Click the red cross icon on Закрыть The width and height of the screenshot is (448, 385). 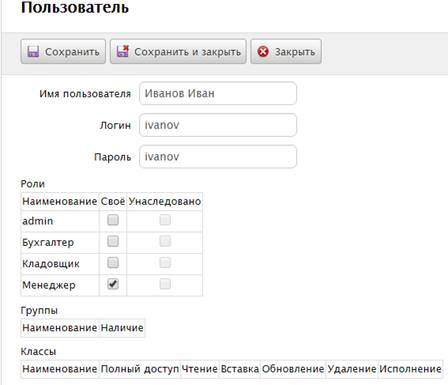coord(263,52)
